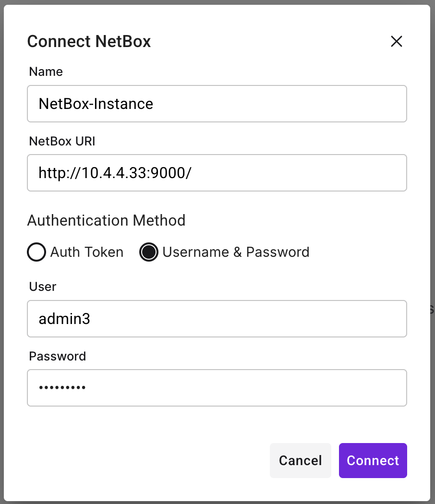Select the Auth Token radio button
Viewport: 435px width, 504px height.
36,252
